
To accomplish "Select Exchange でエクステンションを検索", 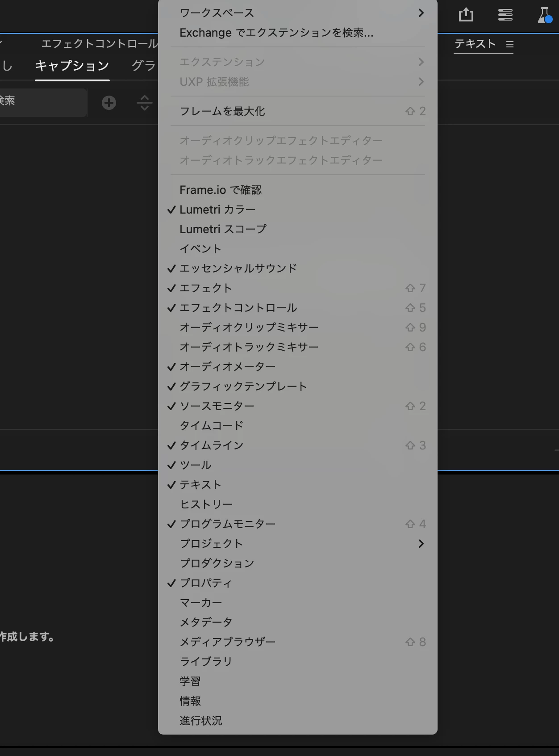I will pyautogui.click(x=298, y=33).
